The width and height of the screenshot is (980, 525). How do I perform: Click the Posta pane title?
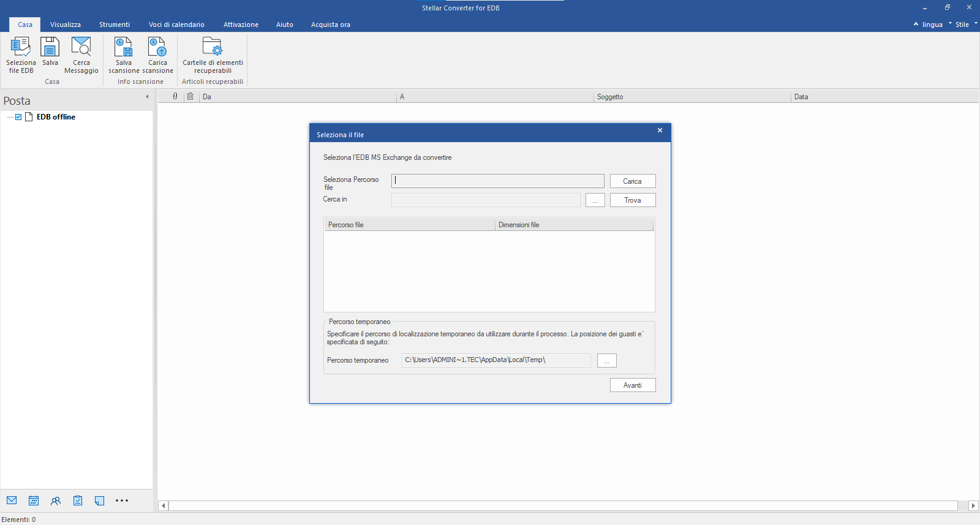[17, 100]
